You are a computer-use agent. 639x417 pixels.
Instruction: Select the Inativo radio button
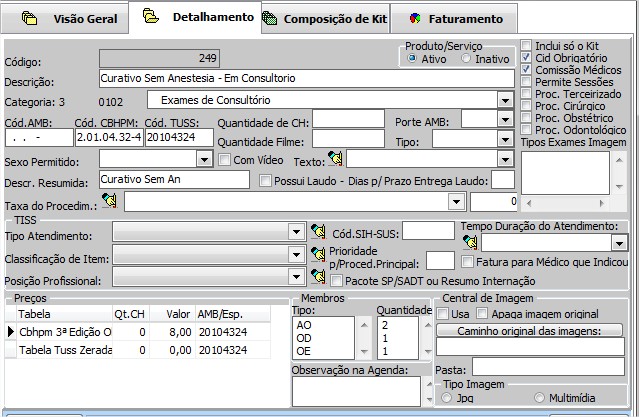coord(466,59)
